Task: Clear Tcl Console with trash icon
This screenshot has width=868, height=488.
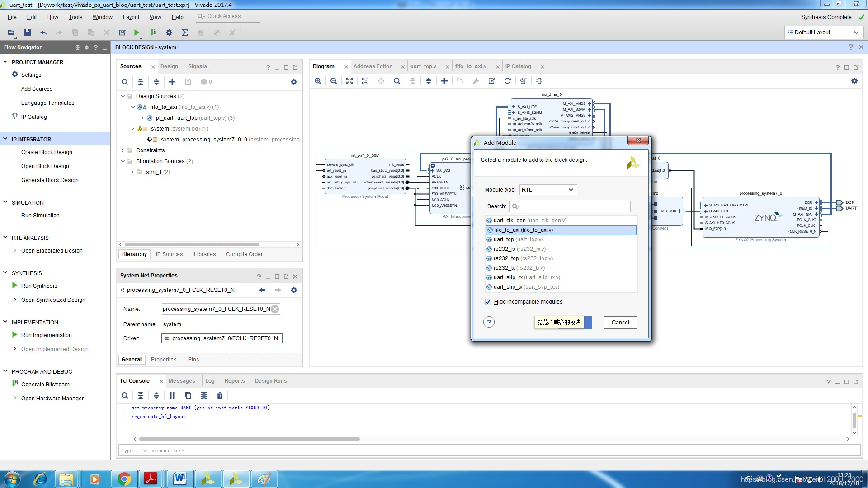Action: pos(220,395)
